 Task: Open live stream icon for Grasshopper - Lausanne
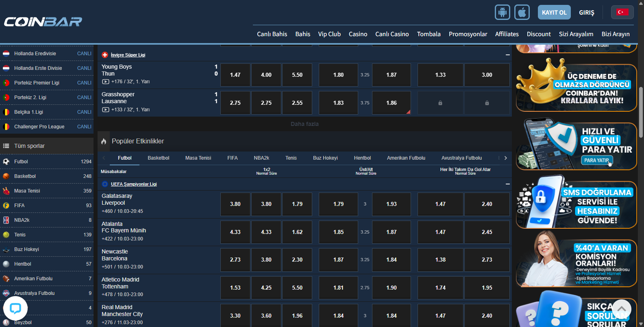coord(105,110)
